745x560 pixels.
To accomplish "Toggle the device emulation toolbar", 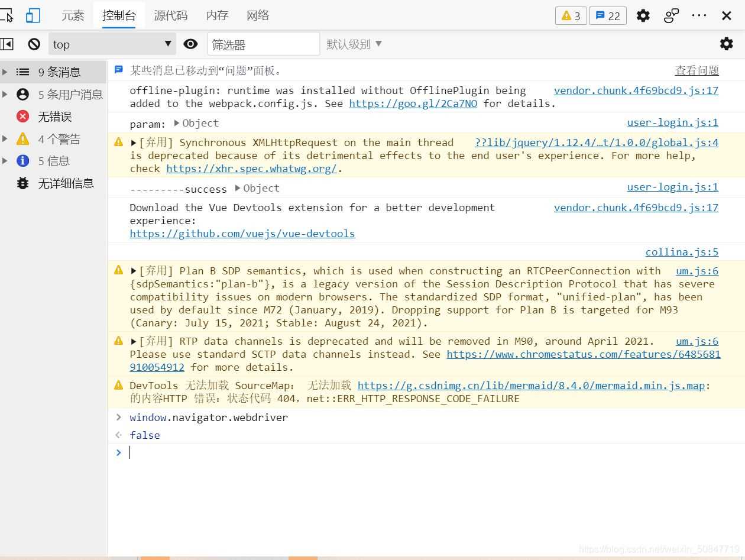I will pyautogui.click(x=33, y=15).
